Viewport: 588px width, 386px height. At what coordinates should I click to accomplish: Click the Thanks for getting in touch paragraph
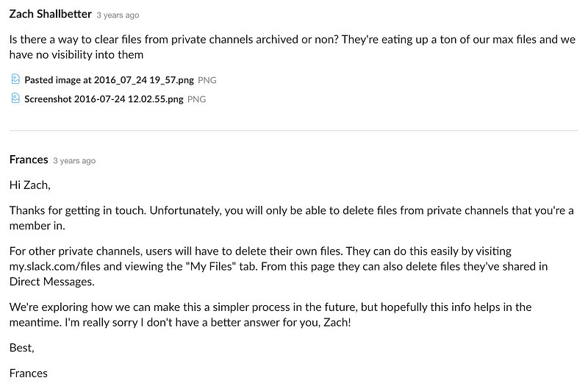coord(291,218)
